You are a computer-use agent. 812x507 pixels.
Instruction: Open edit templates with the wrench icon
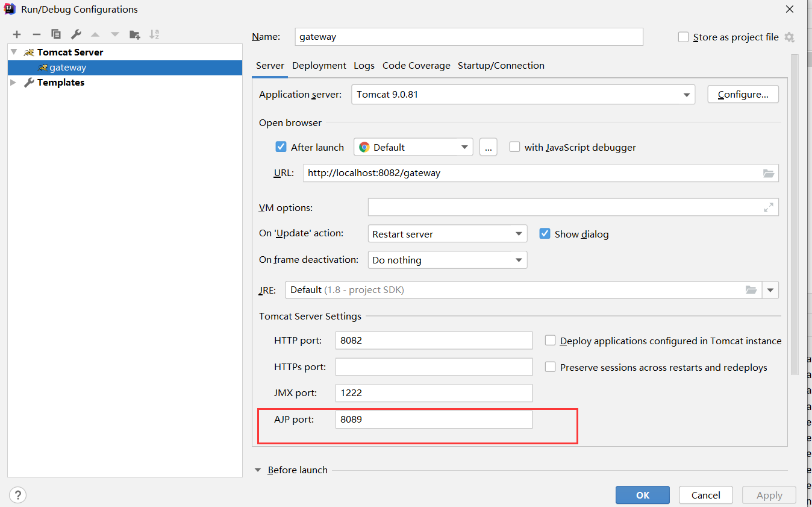click(76, 34)
